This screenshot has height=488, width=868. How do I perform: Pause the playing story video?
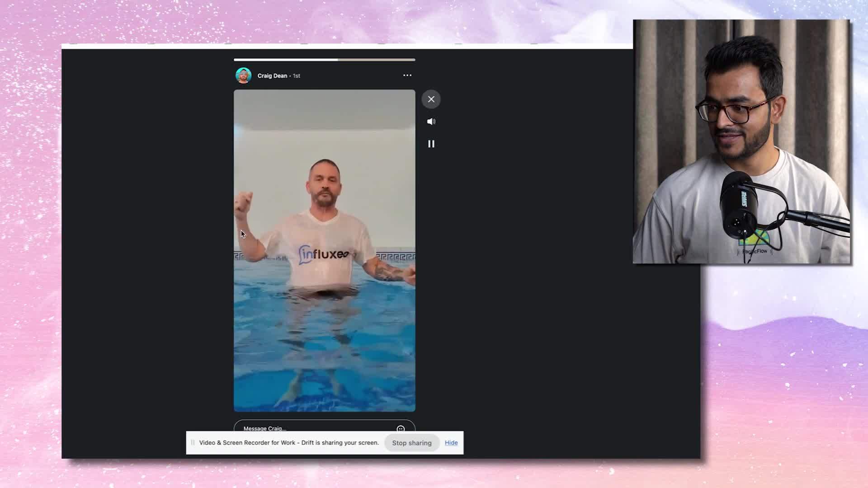click(431, 144)
